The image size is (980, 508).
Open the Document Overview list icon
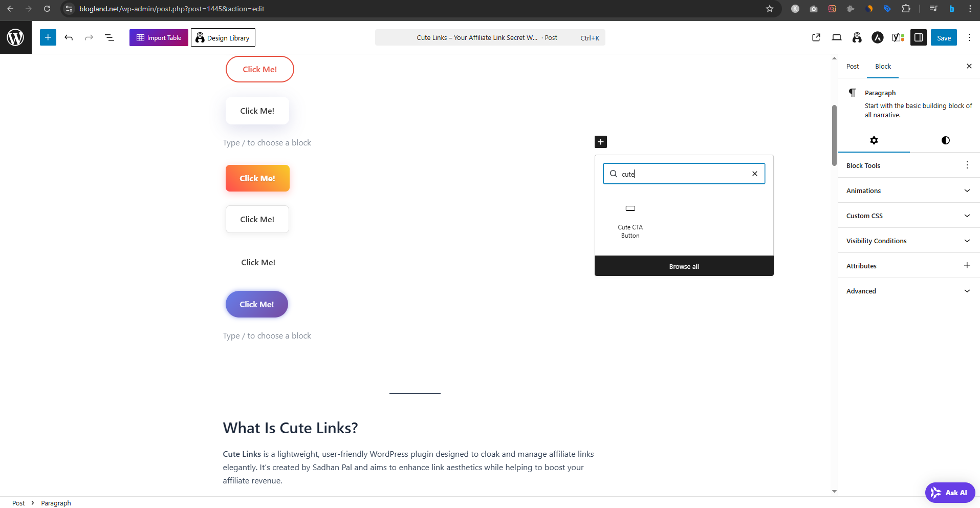pos(109,37)
